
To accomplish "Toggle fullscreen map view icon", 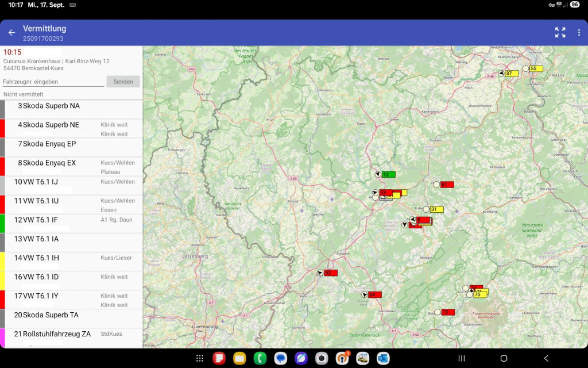I will [560, 33].
